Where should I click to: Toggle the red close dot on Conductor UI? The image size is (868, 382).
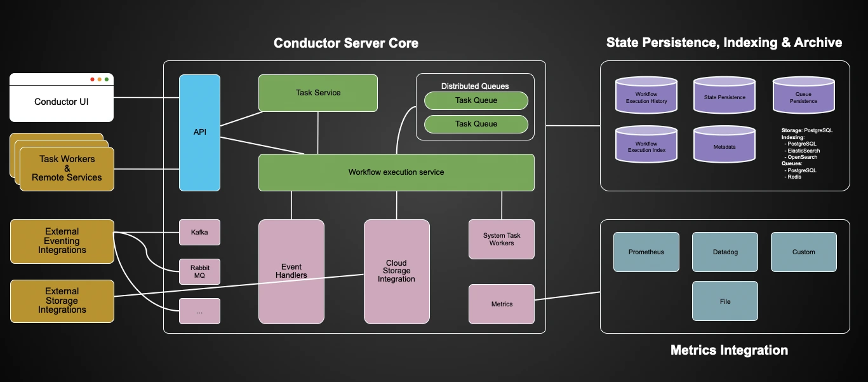coord(93,79)
